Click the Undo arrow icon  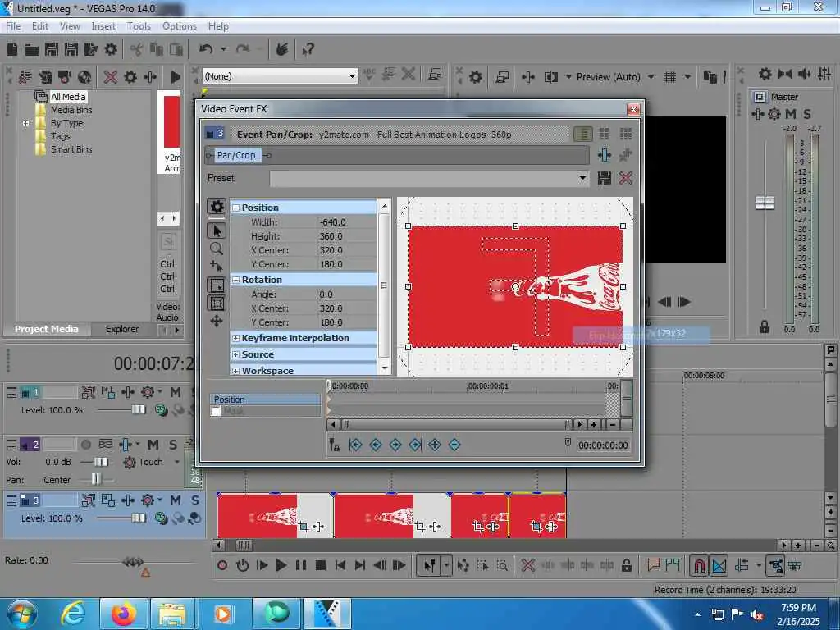[x=206, y=49]
